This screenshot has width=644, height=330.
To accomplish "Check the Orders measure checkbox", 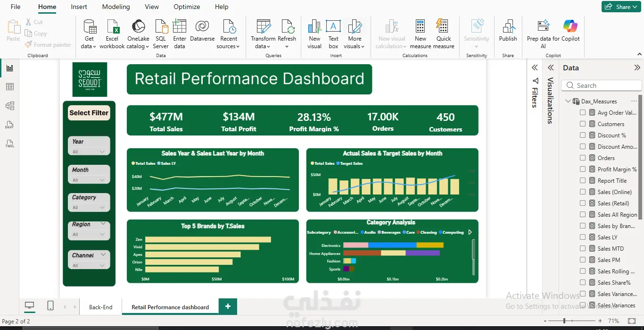I will [x=583, y=158].
